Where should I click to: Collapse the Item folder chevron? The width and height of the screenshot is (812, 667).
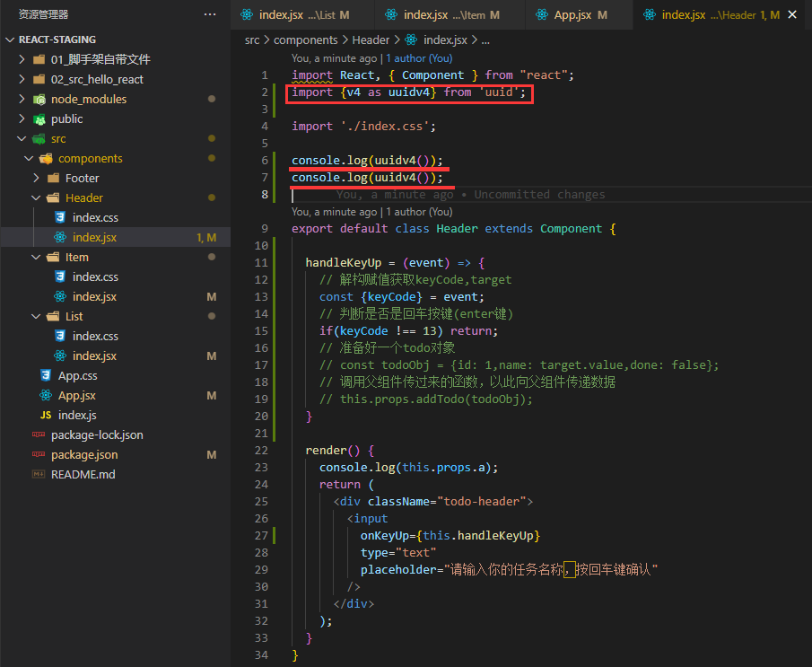pyautogui.click(x=36, y=257)
